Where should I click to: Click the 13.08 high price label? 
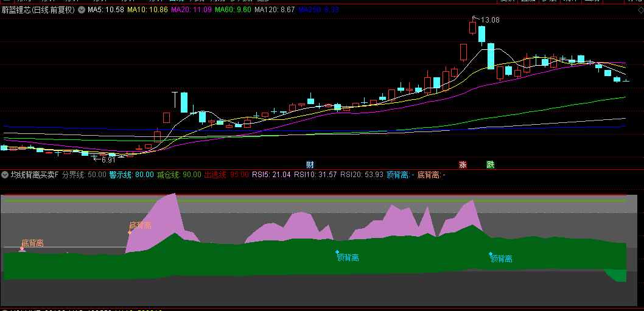(x=490, y=19)
